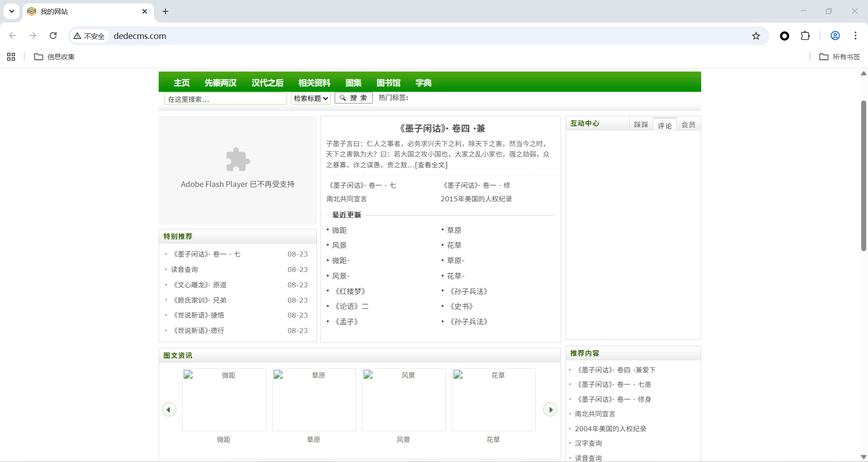Click the browser back arrow

coord(13,36)
